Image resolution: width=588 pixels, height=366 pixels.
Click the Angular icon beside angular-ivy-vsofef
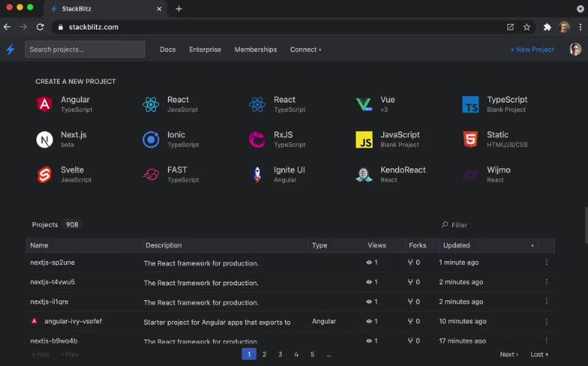[34, 321]
